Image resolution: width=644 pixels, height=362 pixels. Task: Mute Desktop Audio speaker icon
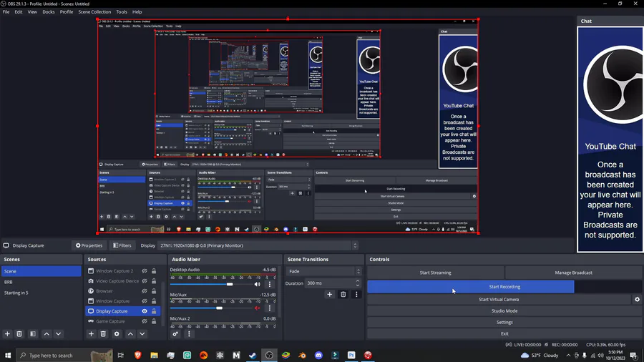(257, 284)
